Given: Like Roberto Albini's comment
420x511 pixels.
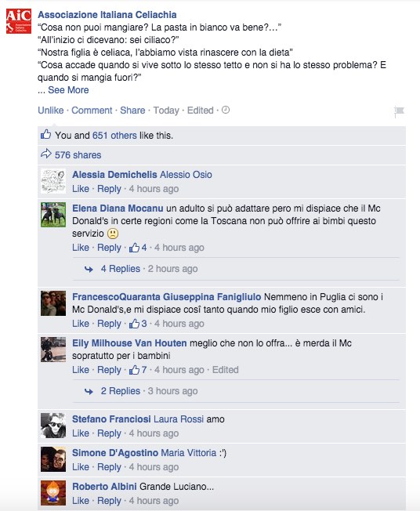Looking at the screenshot, I should 81,501.
